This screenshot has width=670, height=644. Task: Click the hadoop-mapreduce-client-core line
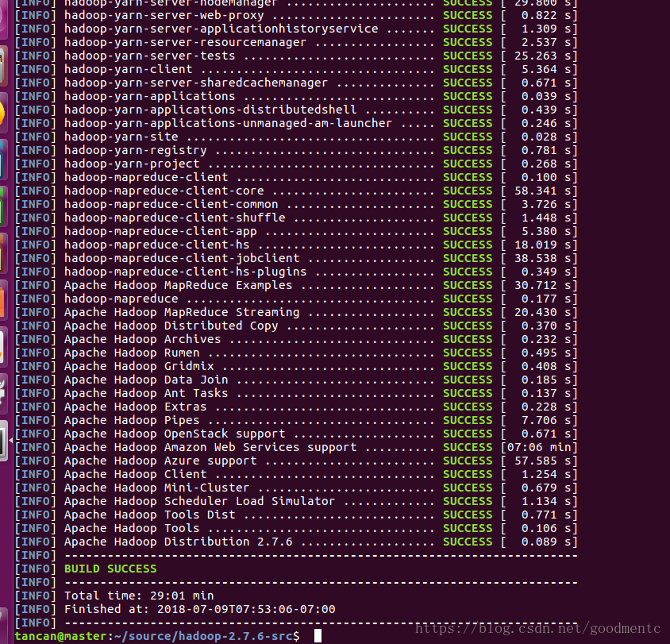[x=295, y=191]
